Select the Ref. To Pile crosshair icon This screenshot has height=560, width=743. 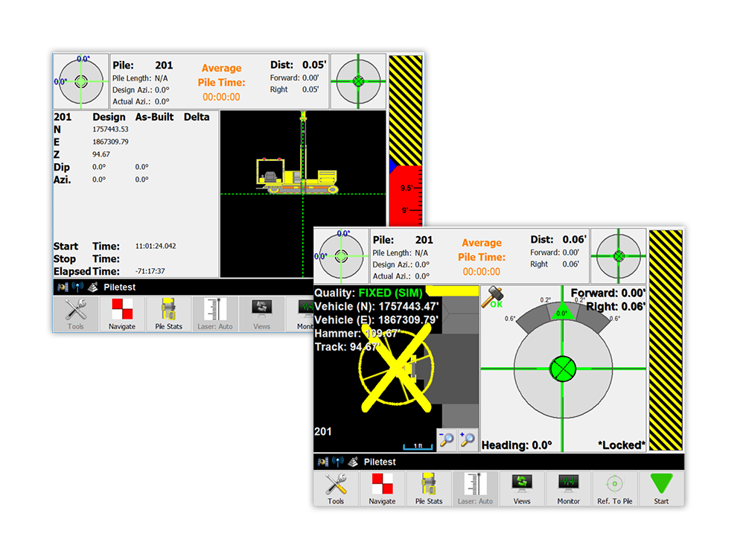615,489
